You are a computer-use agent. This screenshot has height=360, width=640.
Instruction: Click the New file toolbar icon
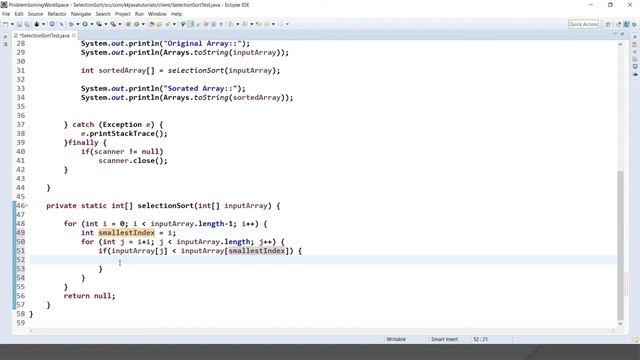(x=5, y=24)
